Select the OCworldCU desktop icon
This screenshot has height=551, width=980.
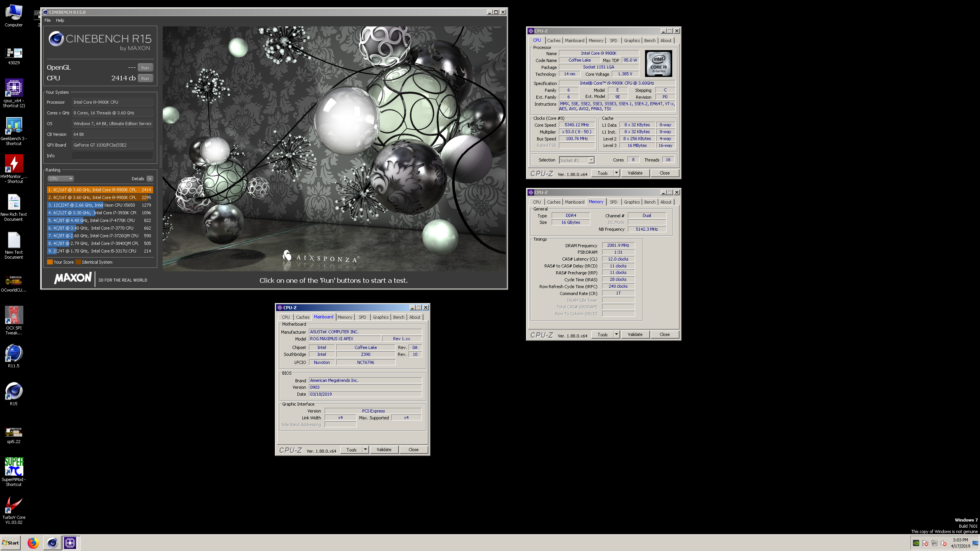coord(14,284)
